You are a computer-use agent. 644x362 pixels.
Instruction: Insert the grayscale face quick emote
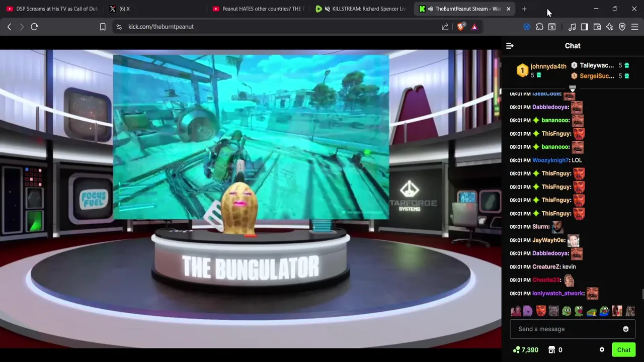pos(553,311)
